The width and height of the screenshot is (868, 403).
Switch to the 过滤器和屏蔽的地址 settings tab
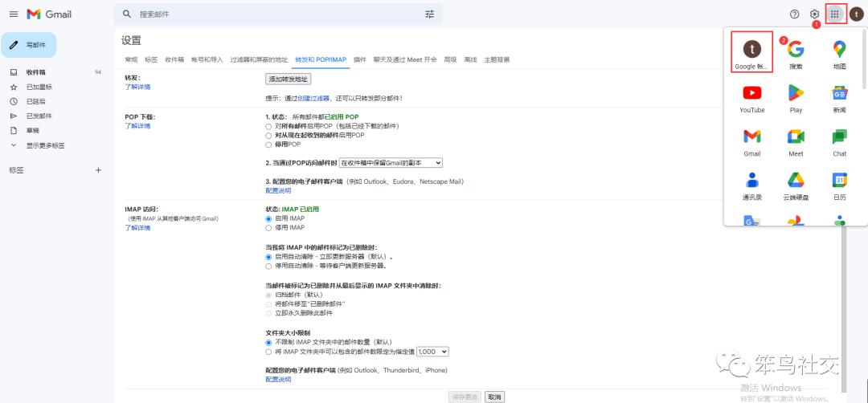259,59
